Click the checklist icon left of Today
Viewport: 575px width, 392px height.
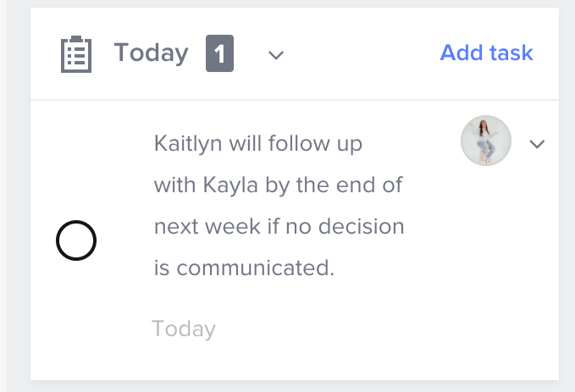77,54
